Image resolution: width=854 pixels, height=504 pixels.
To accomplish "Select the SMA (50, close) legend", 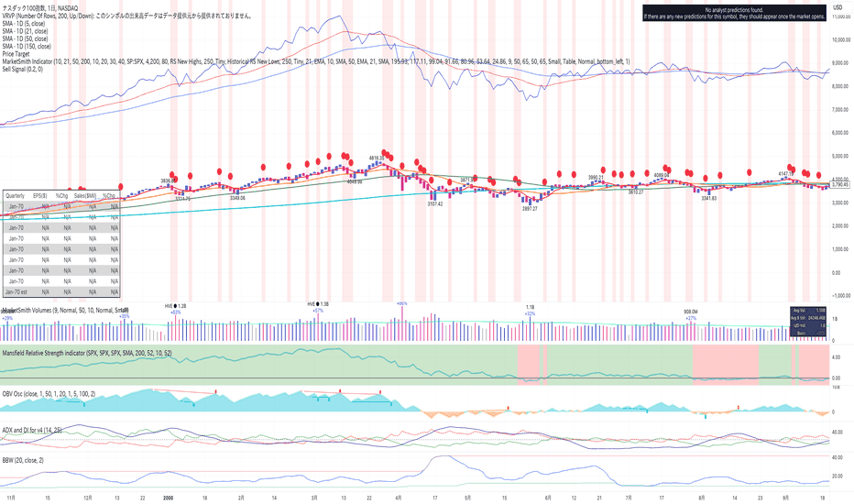I will point(25,38).
